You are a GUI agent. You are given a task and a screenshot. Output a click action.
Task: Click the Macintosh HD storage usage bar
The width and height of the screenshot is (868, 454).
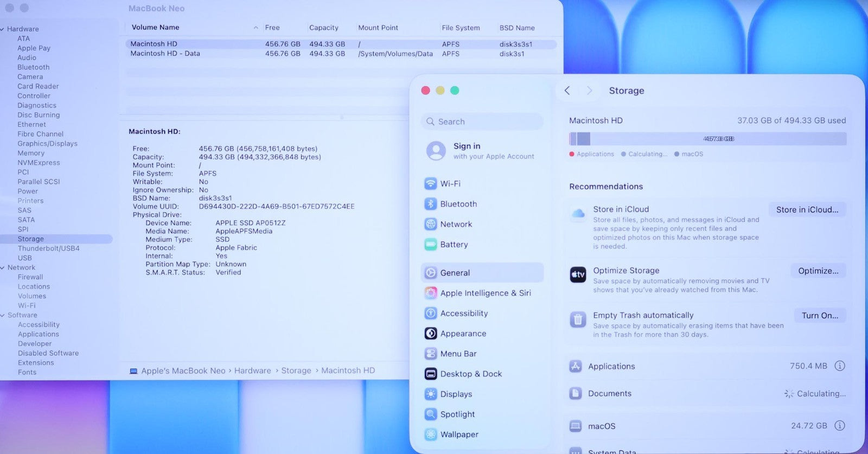click(707, 139)
